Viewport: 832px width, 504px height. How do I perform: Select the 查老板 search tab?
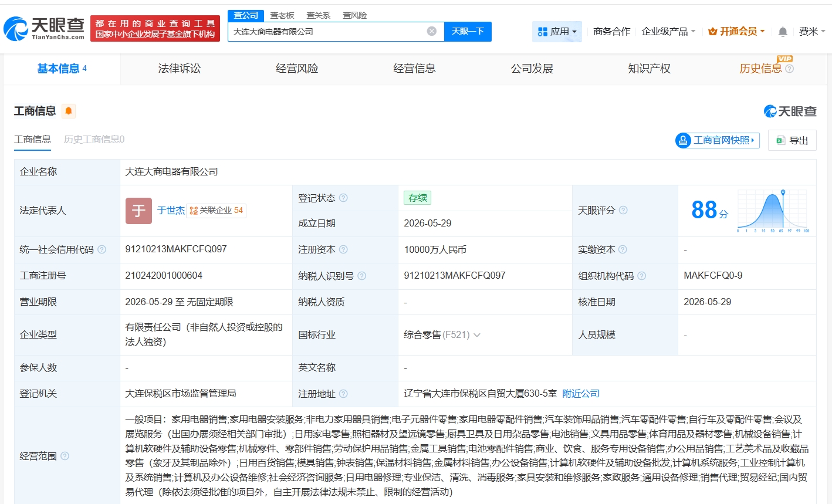[x=282, y=15]
